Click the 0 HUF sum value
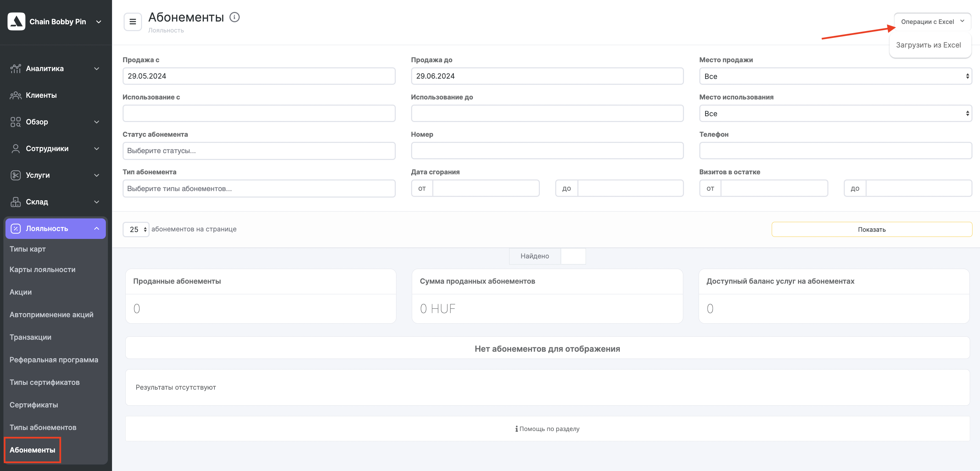The height and width of the screenshot is (471, 980). click(437, 308)
